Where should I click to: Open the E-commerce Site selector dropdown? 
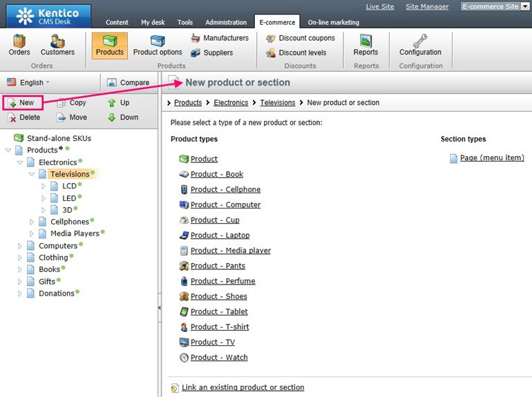click(x=525, y=6)
